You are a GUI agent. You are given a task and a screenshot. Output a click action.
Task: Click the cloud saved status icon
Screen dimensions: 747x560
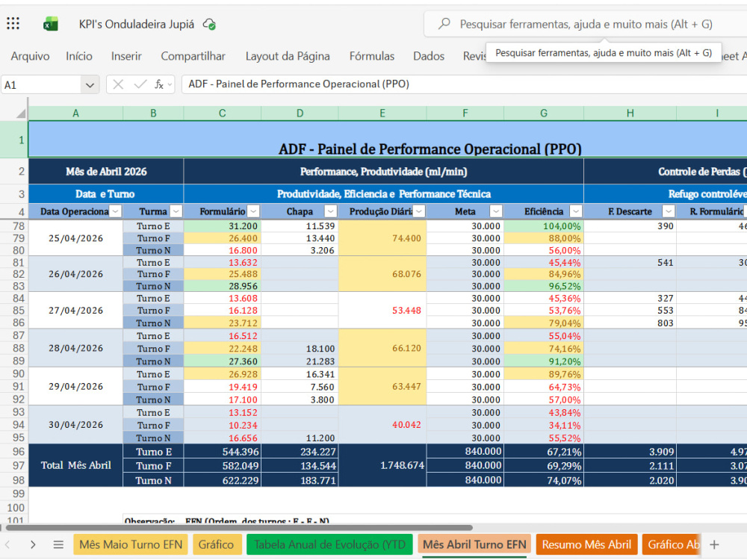click(x=209, y=24)
